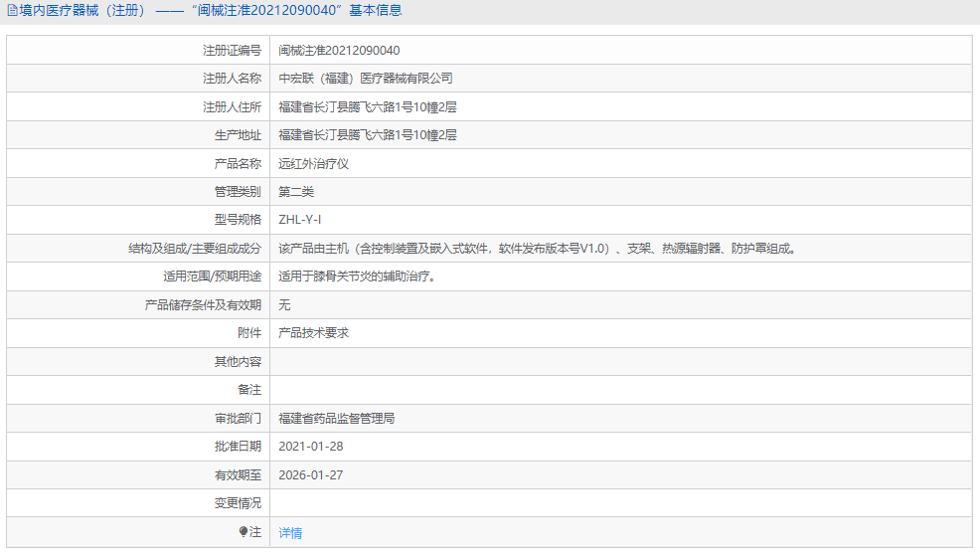Select model value ZHL-Y-I
This screenshot has width=980, height=555.
[300, 220]
